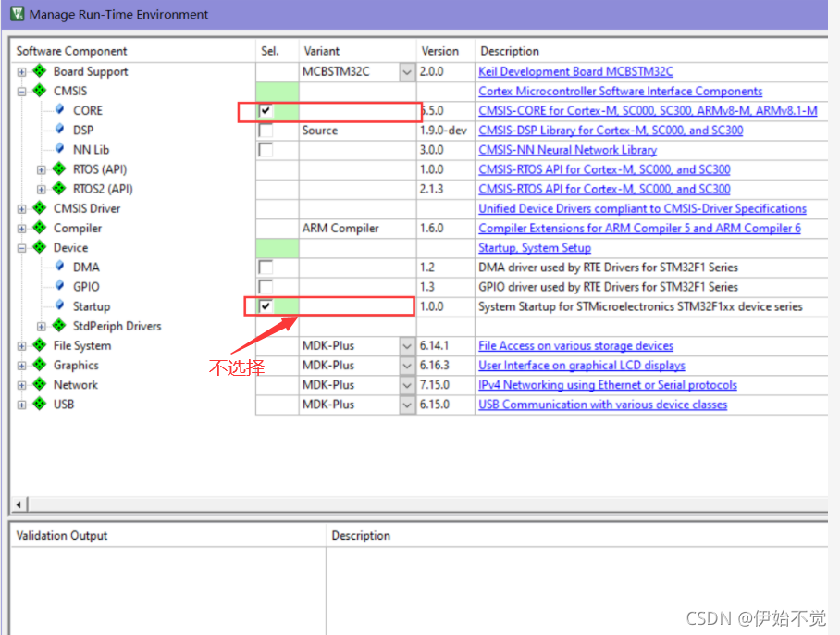Open Graphics MDK-Plus variant dropdown
840x635 pixels.
[x=407, y=366]
